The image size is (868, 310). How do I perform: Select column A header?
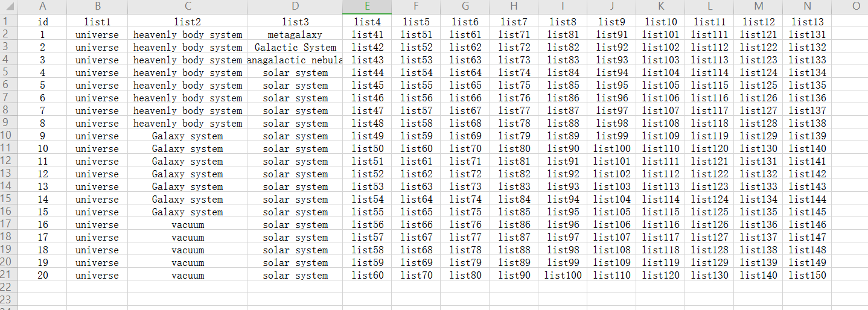(42, 7)
